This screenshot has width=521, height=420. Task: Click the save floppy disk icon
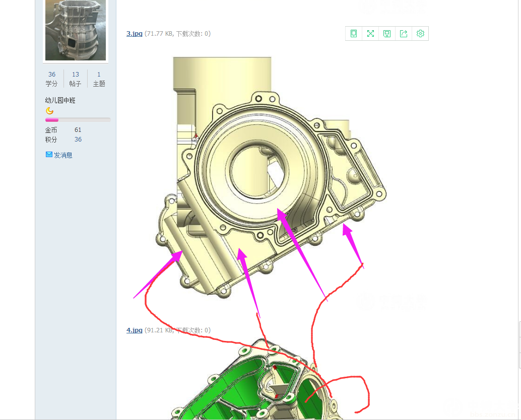(387, 34)
